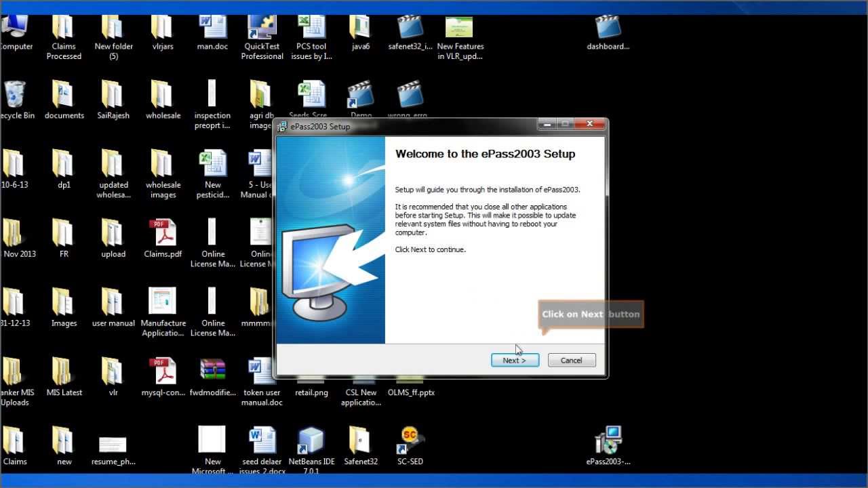Viewport: 868px width, 488px height.
Task: Select the dashboard video file icon
Action: coord(608,28)
